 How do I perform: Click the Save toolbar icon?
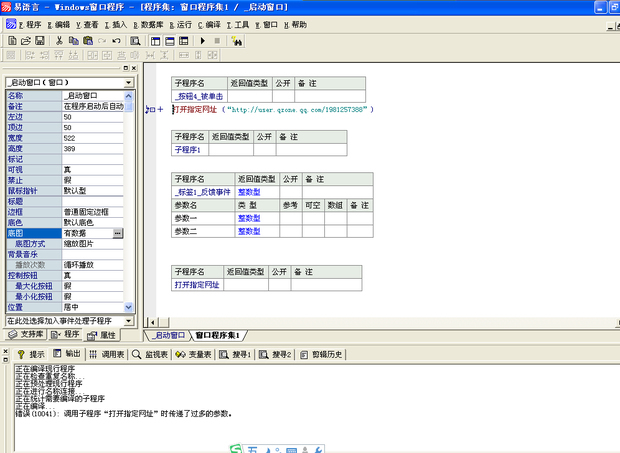pos(38,41)
